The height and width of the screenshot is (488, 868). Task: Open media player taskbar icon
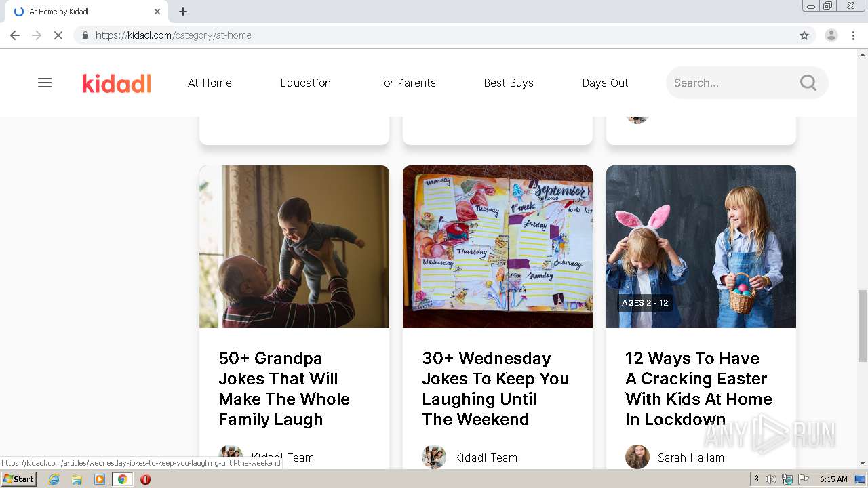[100, 479]
